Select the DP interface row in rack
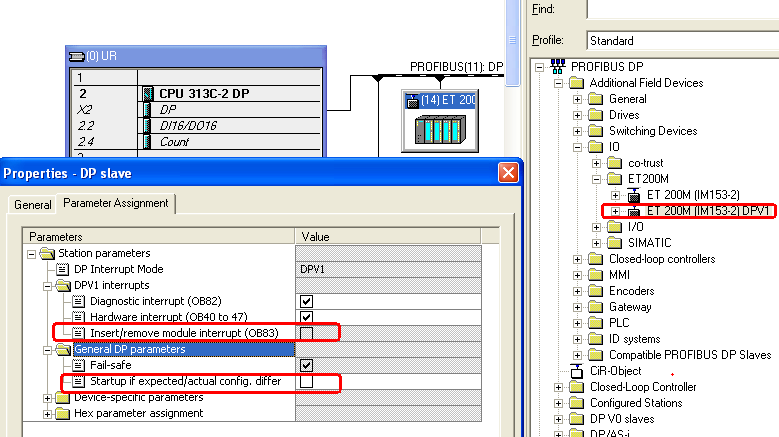Viewport: 779px width, 437px height. tap(197, 110)
